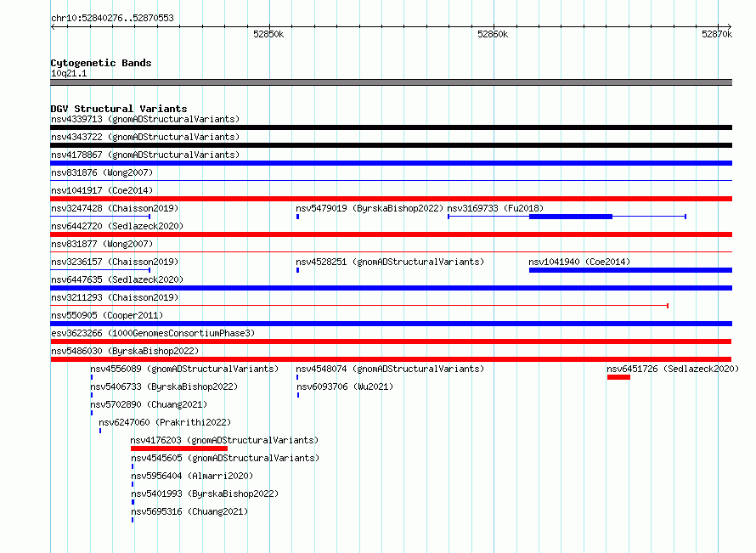This screenshot has width=756, height=553.
Task: Click the gray 10q21.1 cytoband bar
Action: [391, 82]
